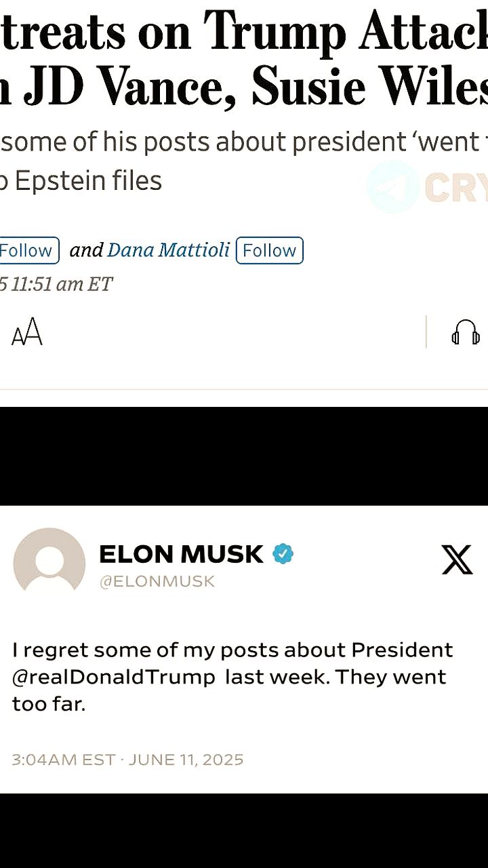Click the @realDonaldTrump mention
This screenshot has width=488, height=868.
coord(114,677)
